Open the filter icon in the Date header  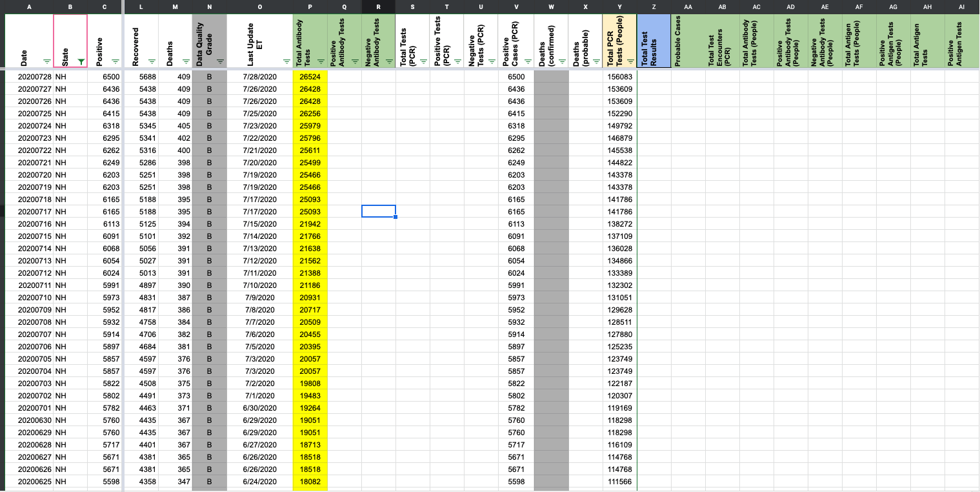46,61
